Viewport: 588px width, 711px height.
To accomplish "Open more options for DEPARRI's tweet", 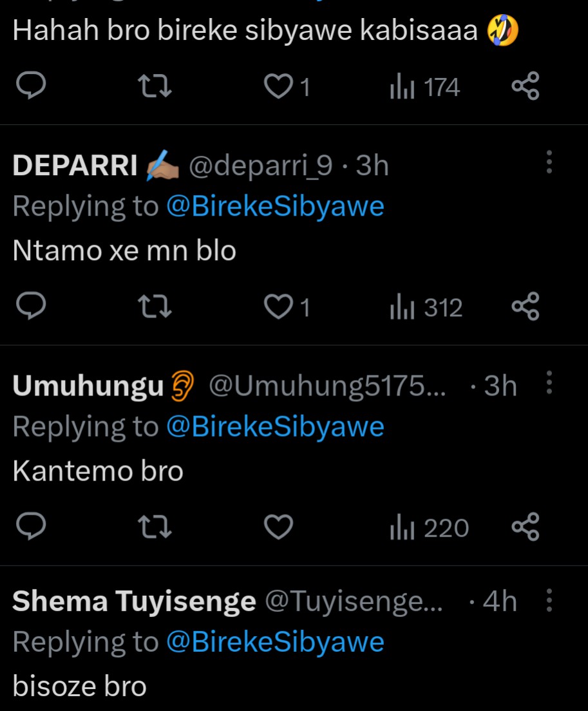I will point(549,163).
